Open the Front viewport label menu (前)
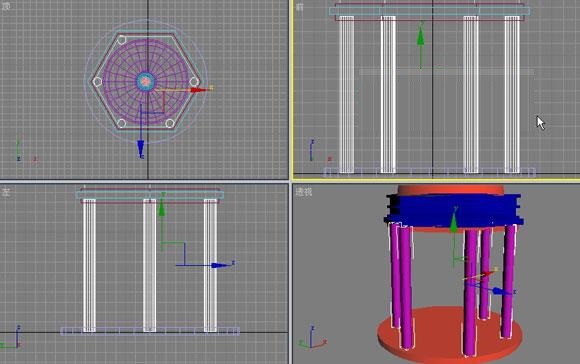 (x=300, y=6)
